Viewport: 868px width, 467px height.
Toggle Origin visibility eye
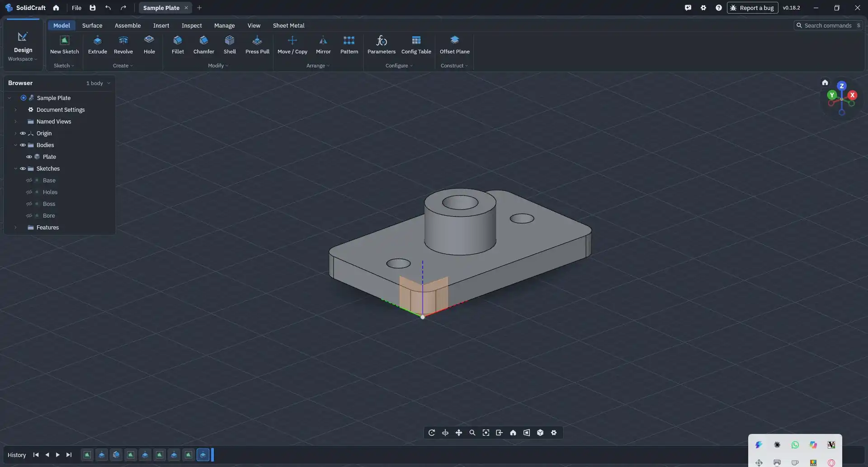click(23, 133)
